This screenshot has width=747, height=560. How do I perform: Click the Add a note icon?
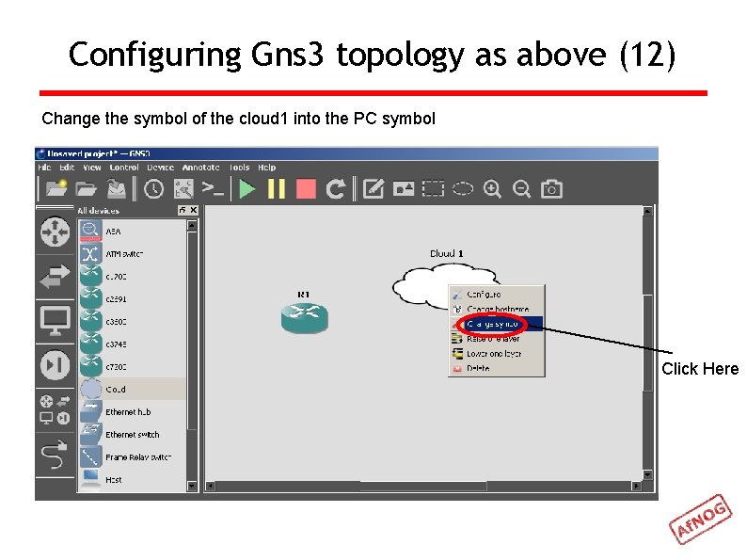pyautogui.click(x=373, y=189)
